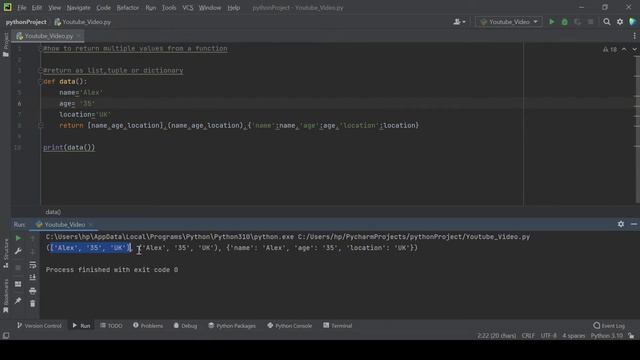
Task: Open the user account icon menu
Action: coord(459,22)
